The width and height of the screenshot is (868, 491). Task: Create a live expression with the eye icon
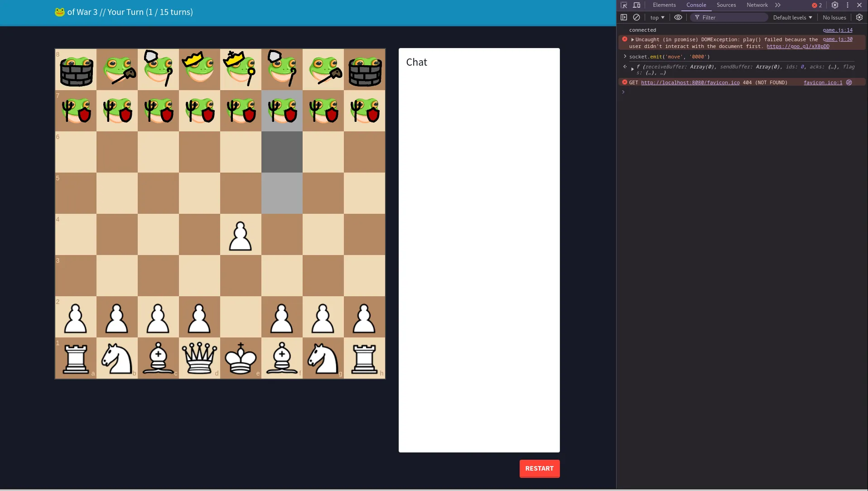(678, 17)
